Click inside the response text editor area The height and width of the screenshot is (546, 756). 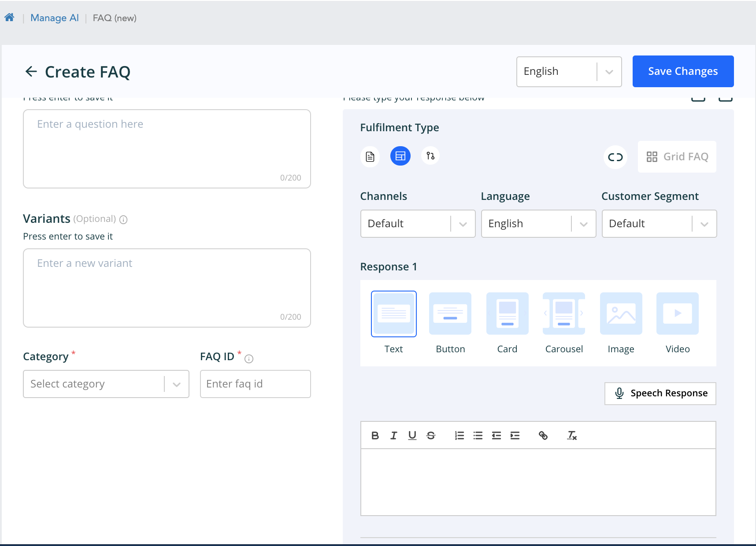(538, 482)
